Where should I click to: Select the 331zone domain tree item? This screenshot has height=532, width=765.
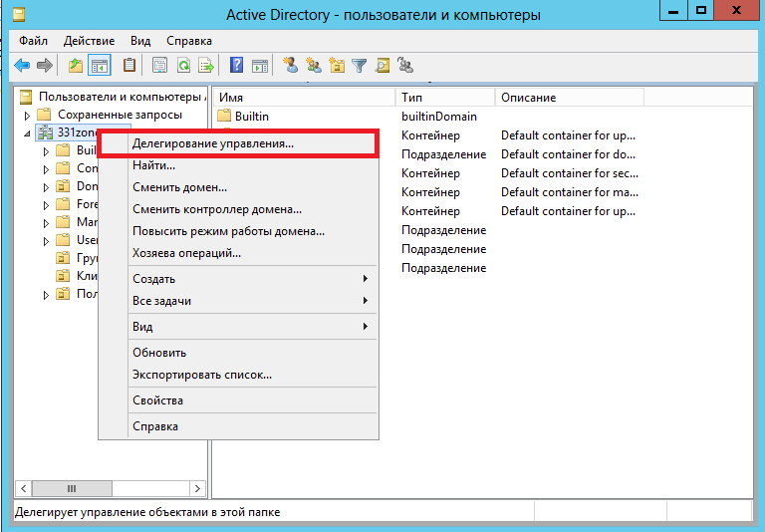tap(77, 133)
